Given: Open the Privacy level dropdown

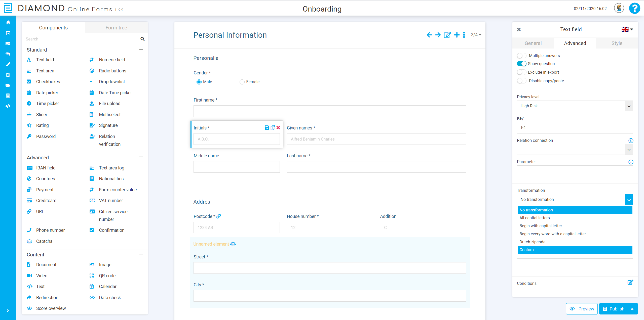Looking at the screenshot, I should (575, 106).
